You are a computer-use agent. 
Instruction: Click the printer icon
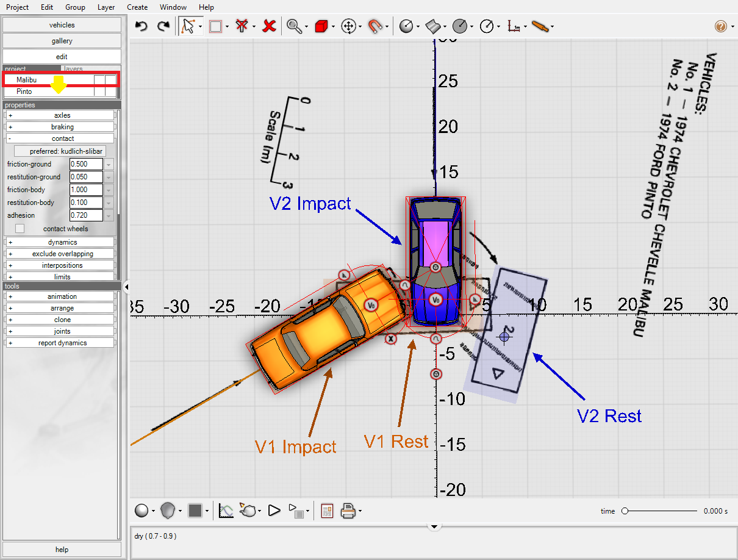348,511
